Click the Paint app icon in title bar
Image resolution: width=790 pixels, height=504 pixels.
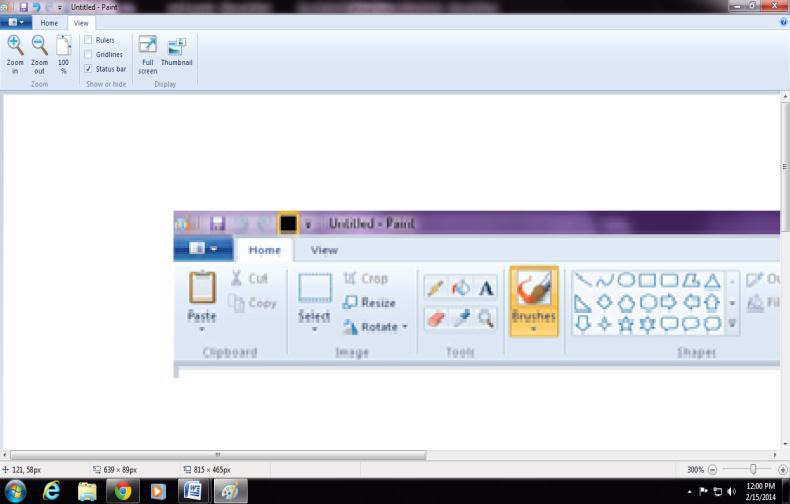[x=4, y=7]
